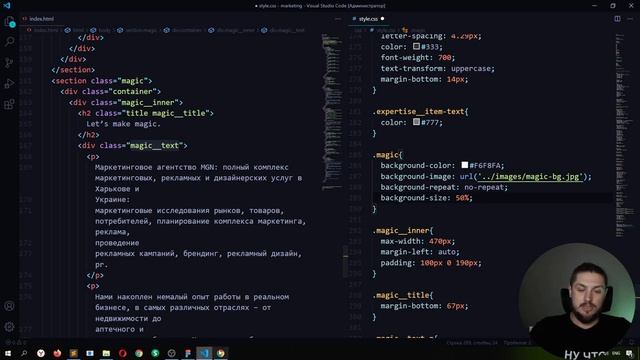Open More Actions for index.html editor group
640x360 pixels.
pos(338,19)
